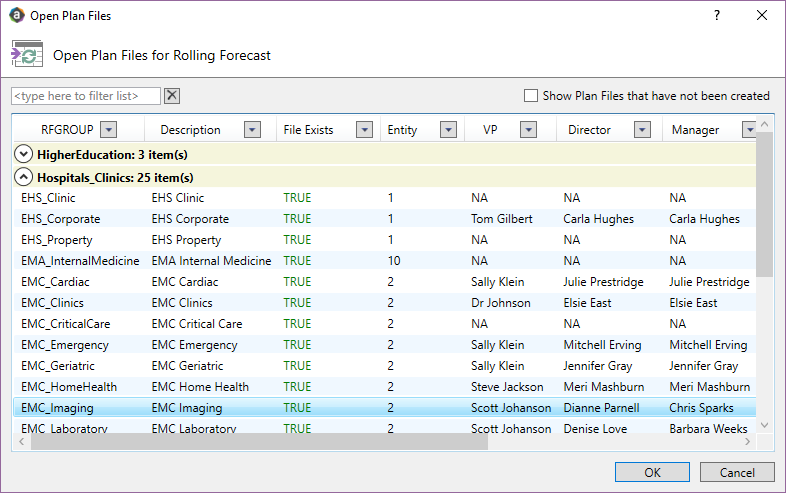Select the EMA_InternalMedicine row
The height and width of the screenshot is (493, 786).
coord(384,261)
